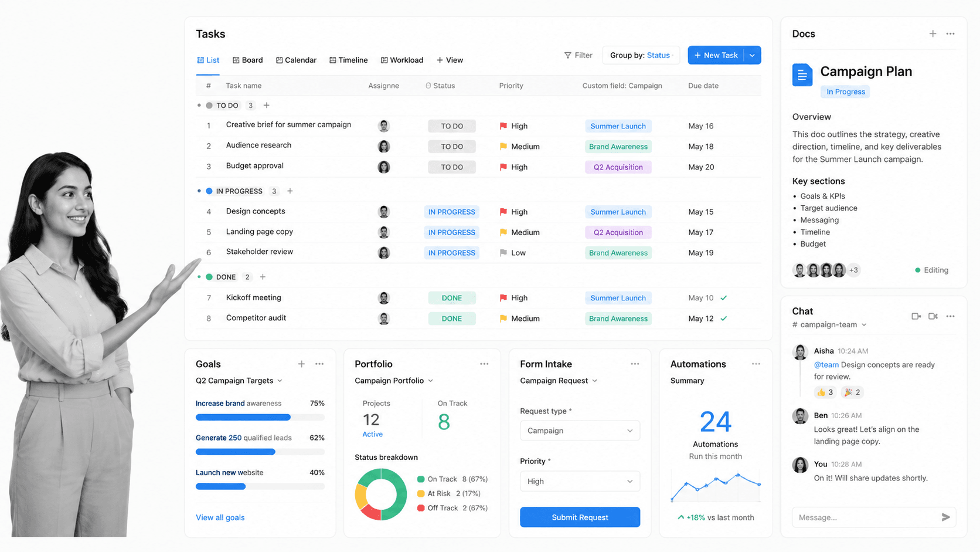Add a task to the TO DO group
Image resolution: width=980 pixels, height=552 pixels.
(267, 106)
